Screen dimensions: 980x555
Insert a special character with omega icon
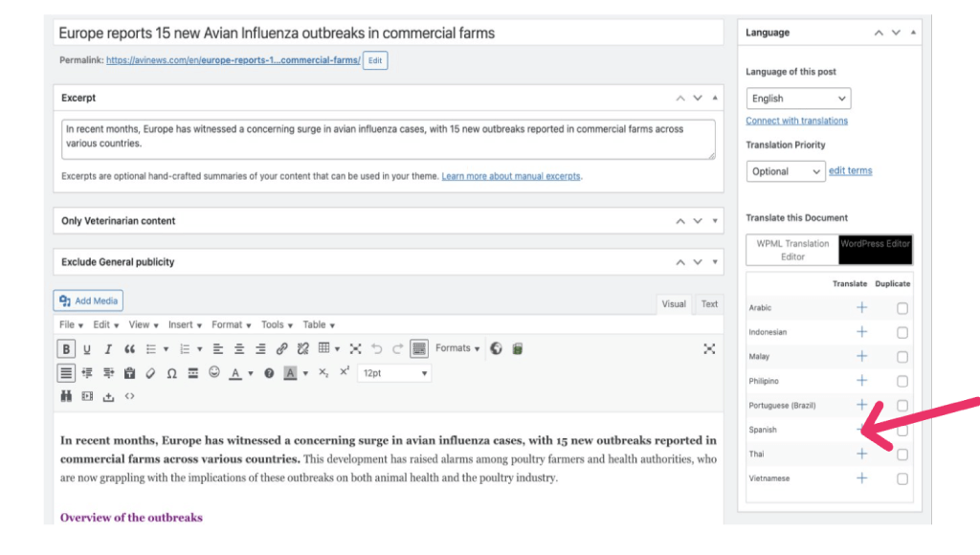[171, 373]
